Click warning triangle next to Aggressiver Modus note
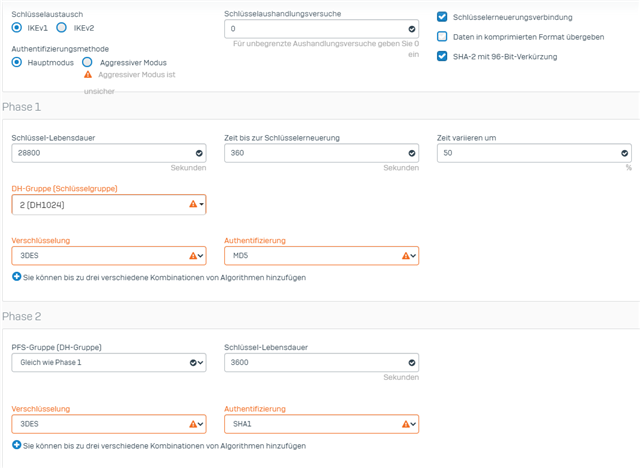 click(x=88, y=75)
